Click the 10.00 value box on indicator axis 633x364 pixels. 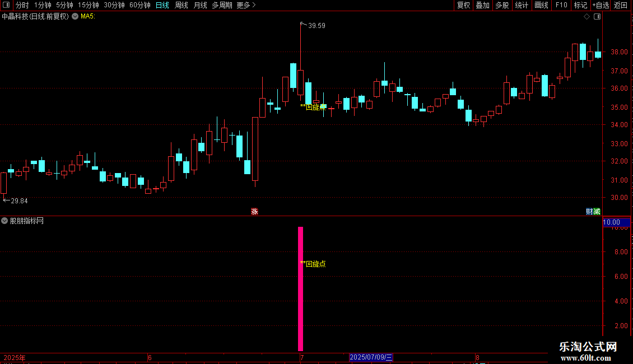[616, 222]
